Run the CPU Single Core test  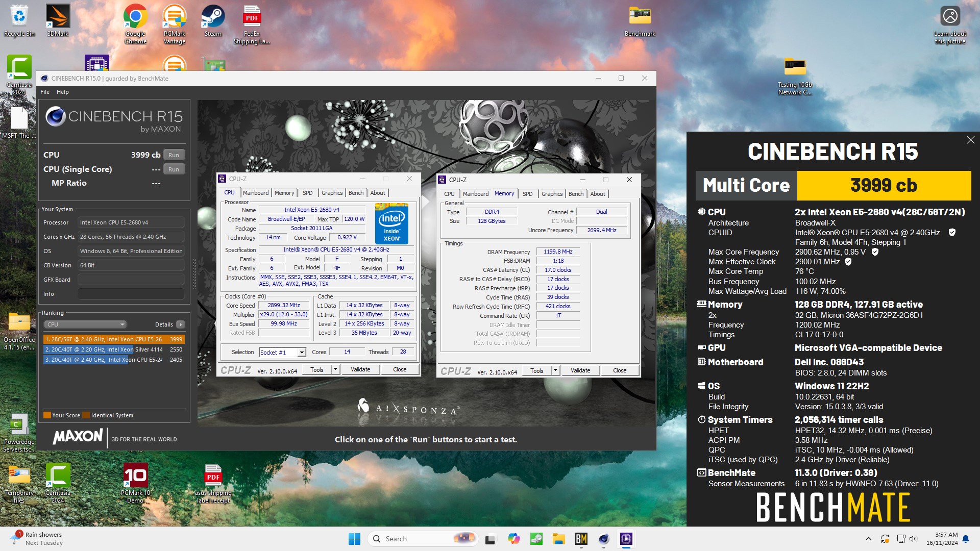(x=174, y=169)
